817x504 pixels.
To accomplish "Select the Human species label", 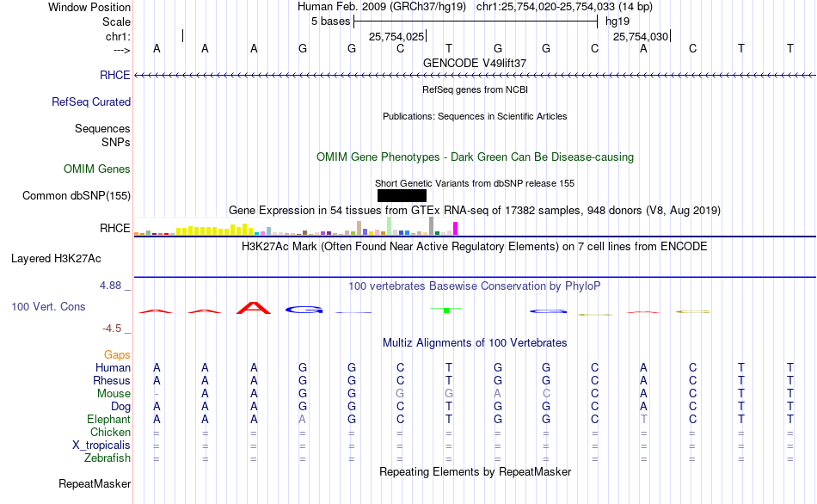I will (113, 367).
